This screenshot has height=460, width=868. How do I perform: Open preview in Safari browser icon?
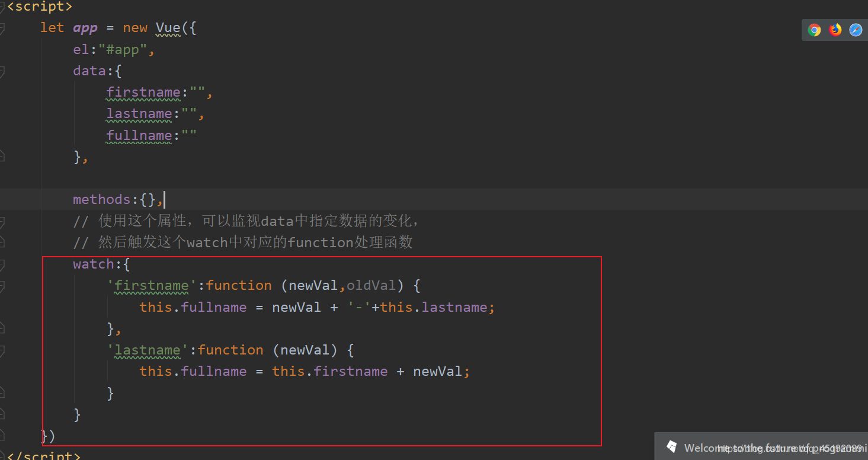click(856, 30)
